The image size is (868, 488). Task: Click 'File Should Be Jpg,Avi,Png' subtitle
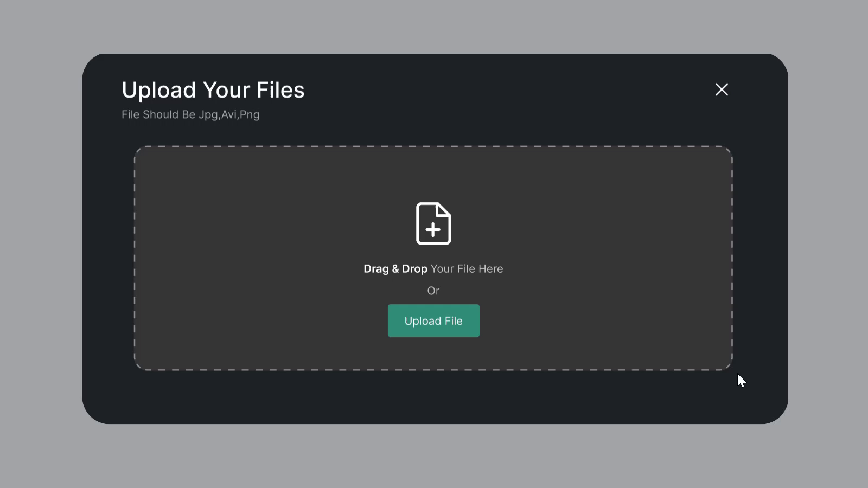click(190, 115)
